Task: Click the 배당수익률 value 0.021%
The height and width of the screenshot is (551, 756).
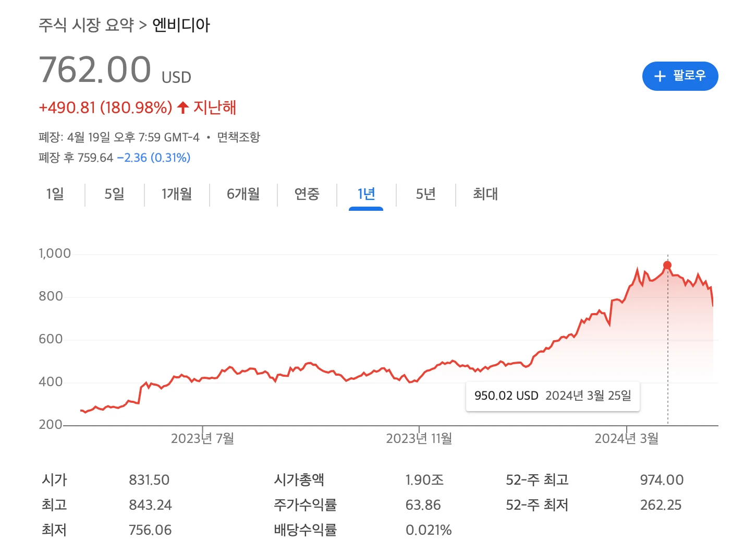Action: (429, 530)
